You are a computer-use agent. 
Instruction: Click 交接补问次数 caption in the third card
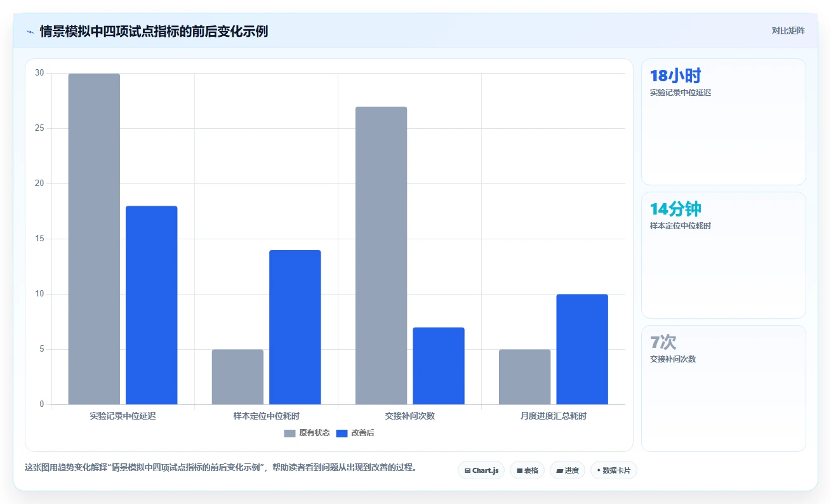point(673,359)
